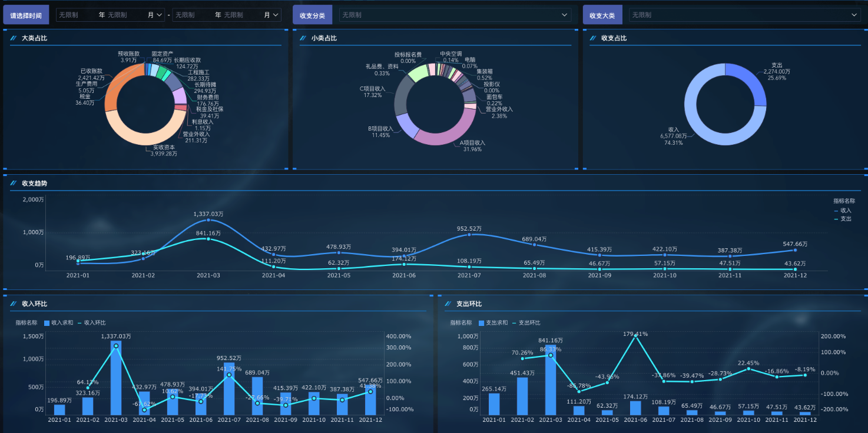Click the slash icon beside 收支占比 title
Image resolution: width=868 pixels, height=433 pixels.
click(592, 38)
